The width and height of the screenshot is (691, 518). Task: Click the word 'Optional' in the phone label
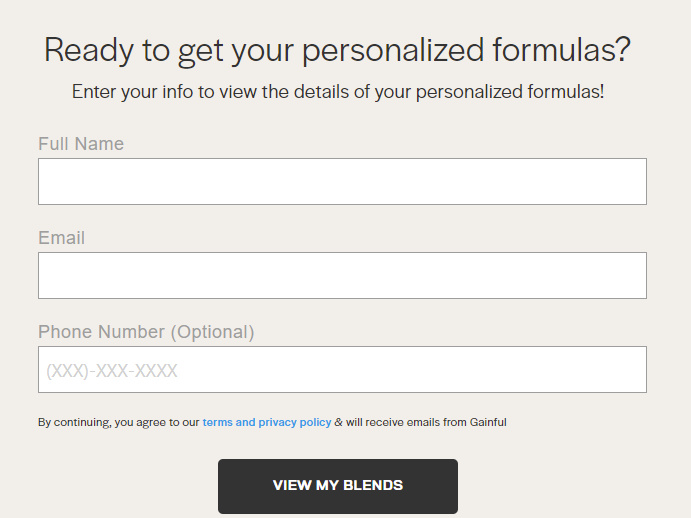212,332
